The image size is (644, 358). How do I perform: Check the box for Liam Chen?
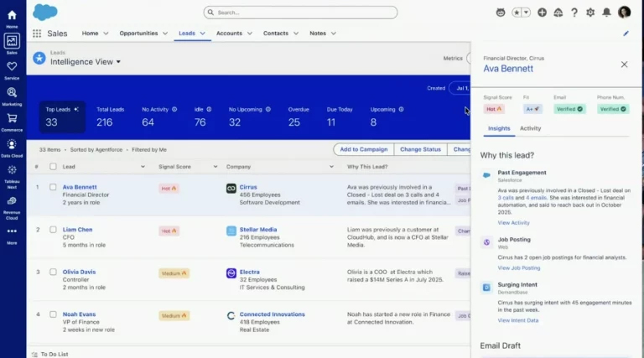(53, 230)
